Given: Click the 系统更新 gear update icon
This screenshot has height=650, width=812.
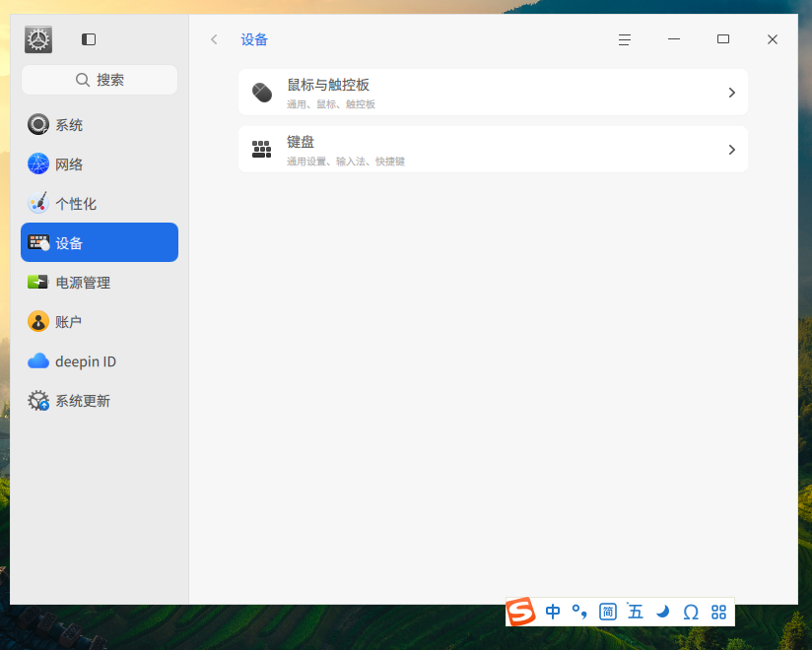Looking at the screenshot, I should tap(38, 401).
